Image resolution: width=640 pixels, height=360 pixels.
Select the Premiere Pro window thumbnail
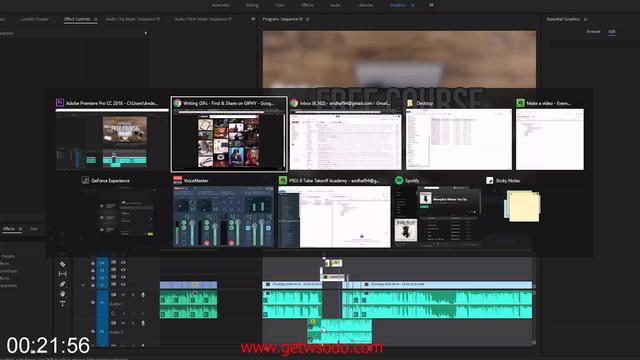point(112,140)
